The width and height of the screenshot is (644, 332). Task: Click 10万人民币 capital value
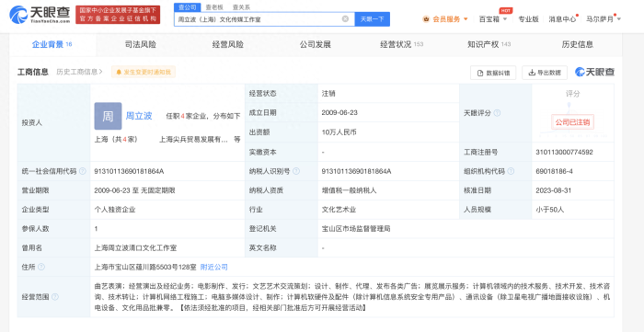[339, 132]
